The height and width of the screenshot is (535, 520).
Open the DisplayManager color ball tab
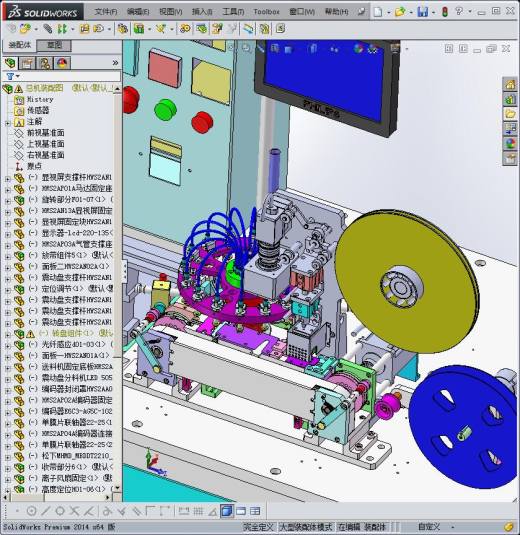click(x=62, y=63)
